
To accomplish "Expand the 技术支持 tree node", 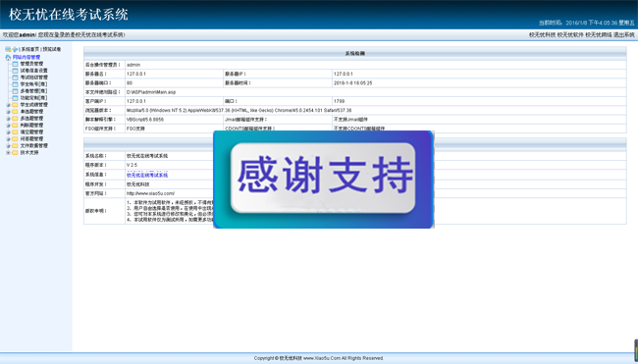I will 8,152.
